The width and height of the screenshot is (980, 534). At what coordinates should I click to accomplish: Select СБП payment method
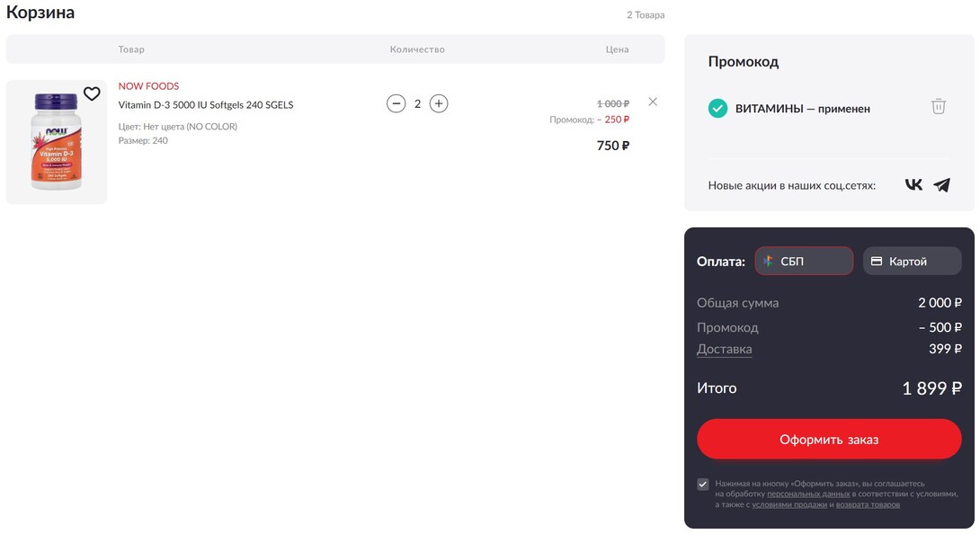pyautogui.click(x=804, y=262)
